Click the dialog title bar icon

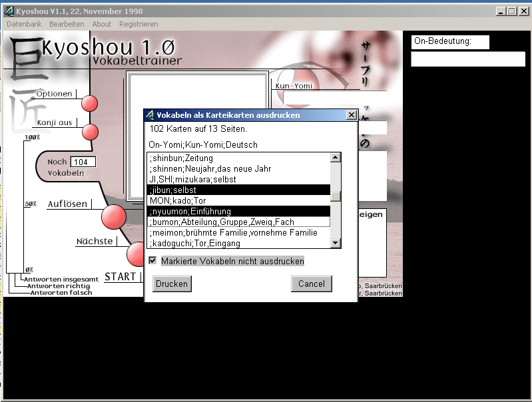click(x=150, y=115)
